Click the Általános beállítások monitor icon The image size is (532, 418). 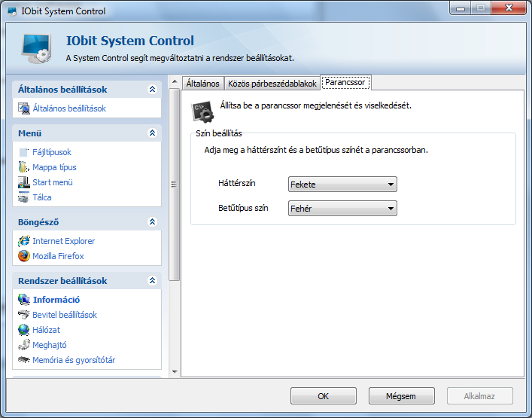click(x=24, y=108)
